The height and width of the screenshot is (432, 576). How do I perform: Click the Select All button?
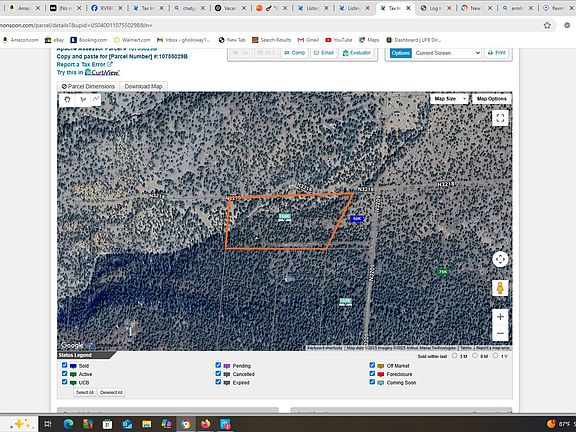(x=84, y=392)
